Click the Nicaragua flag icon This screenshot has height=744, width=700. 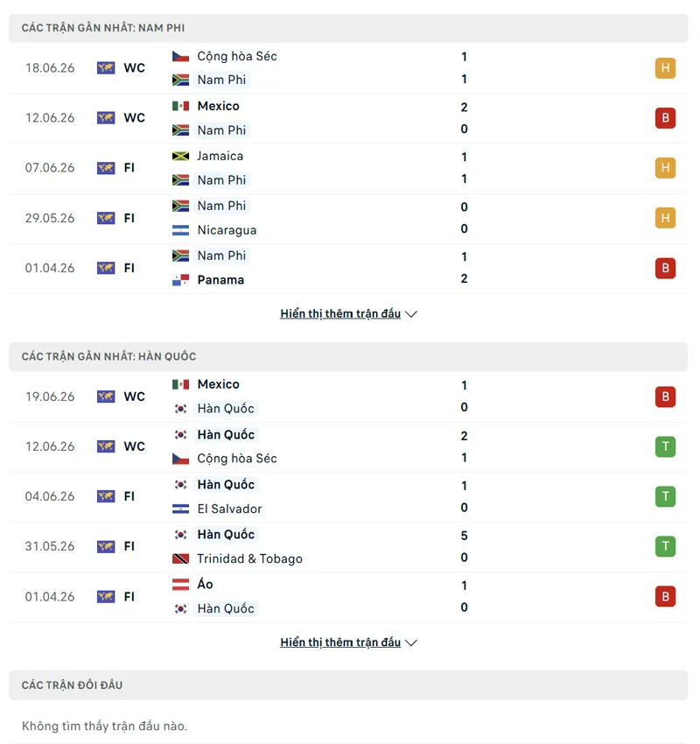[180, 230]
